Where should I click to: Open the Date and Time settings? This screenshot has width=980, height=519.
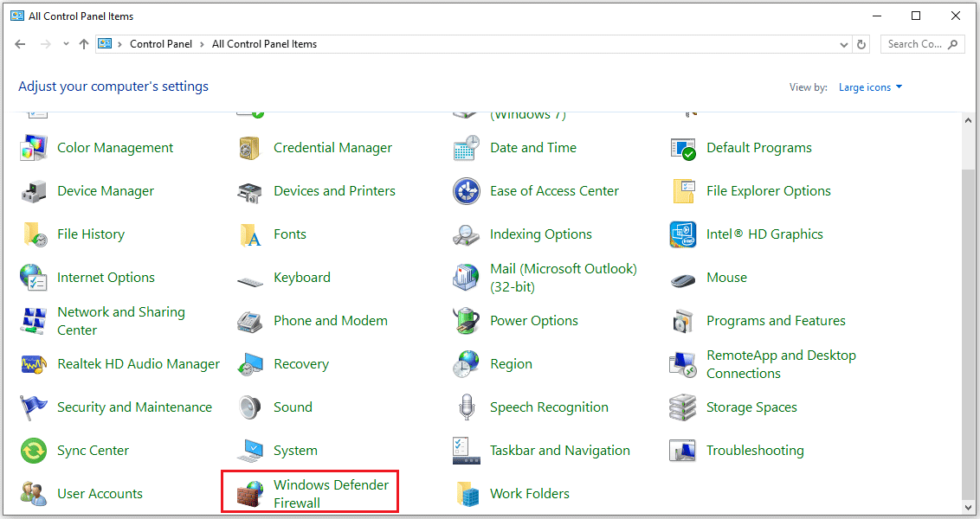pyautogui.click(x=532, y=147)
